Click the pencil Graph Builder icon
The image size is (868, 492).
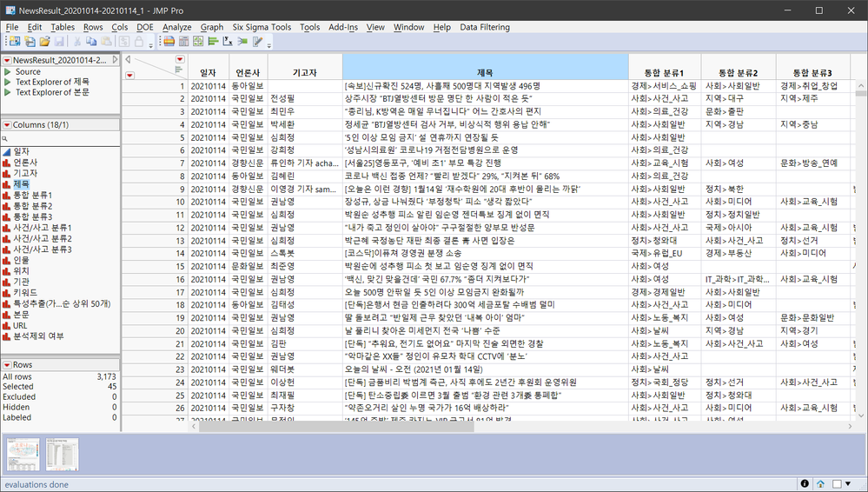click(257, 42)
